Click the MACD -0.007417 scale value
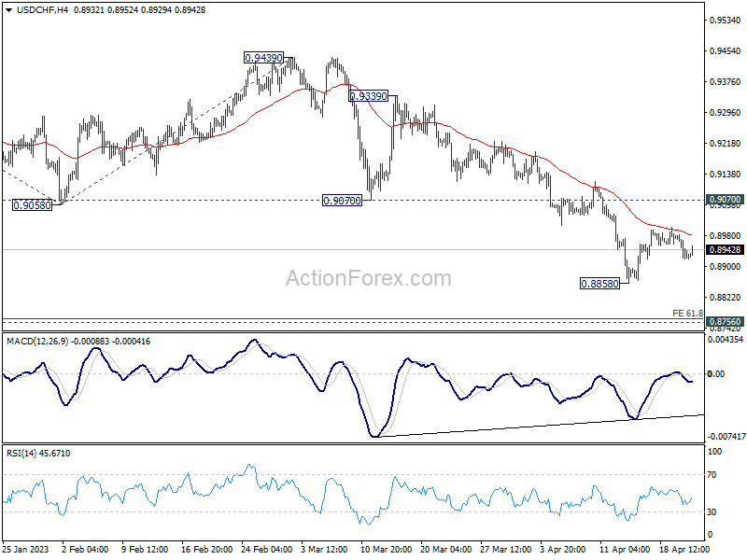747x560 pixels. point(726,437)
